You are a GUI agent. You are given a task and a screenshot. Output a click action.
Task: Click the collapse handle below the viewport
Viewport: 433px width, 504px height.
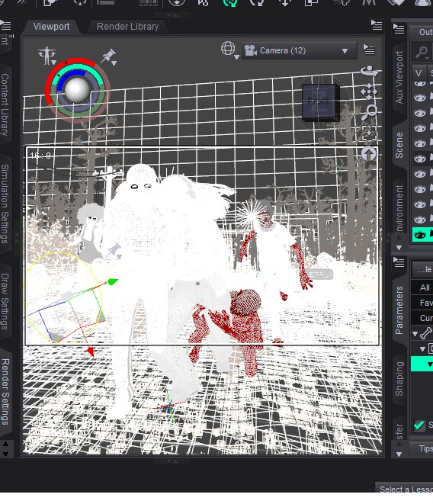point(172,461)
